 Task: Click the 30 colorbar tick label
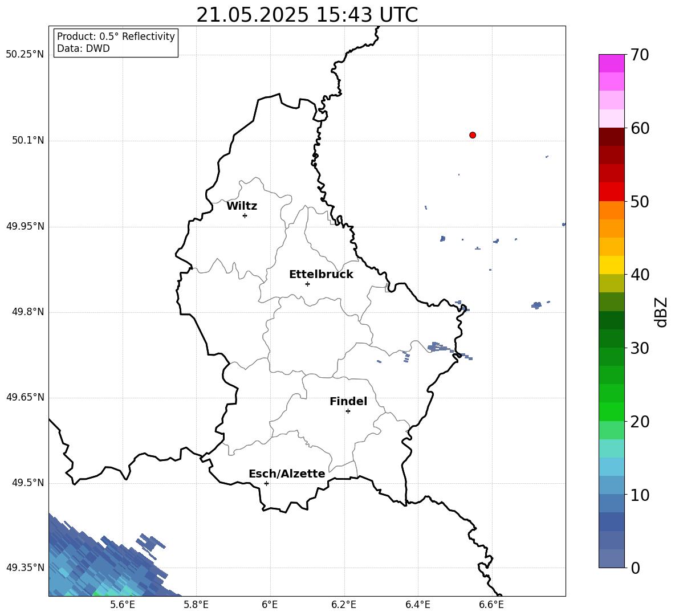pyautogui.click(x=640, y=348)
